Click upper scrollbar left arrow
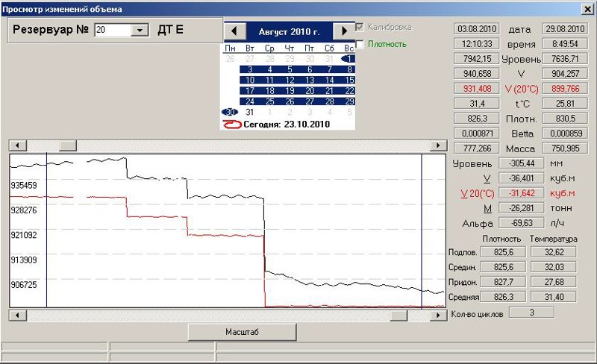This screenshot has width=597, height=364. (x=17, y=145)
